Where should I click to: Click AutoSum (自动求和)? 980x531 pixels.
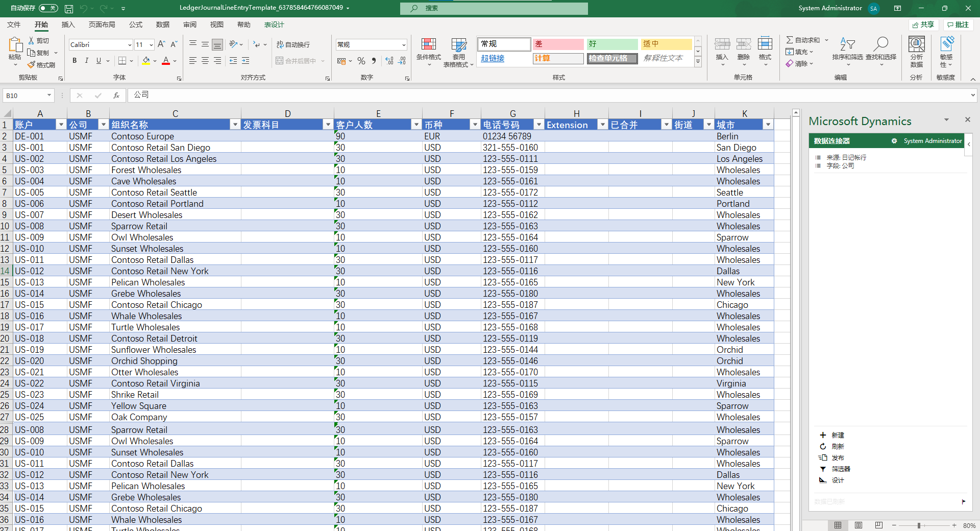[803, 40]
